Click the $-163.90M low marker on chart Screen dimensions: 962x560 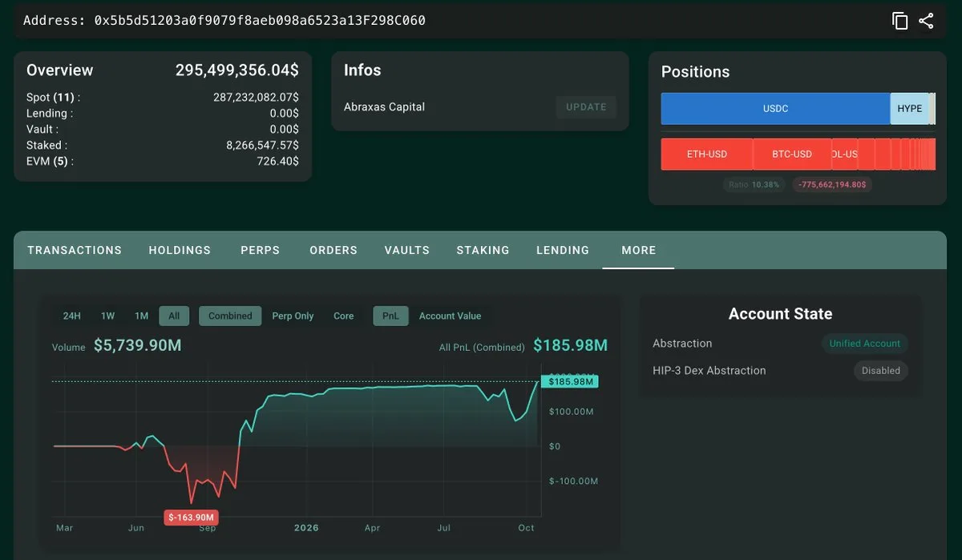coord(191,518)
